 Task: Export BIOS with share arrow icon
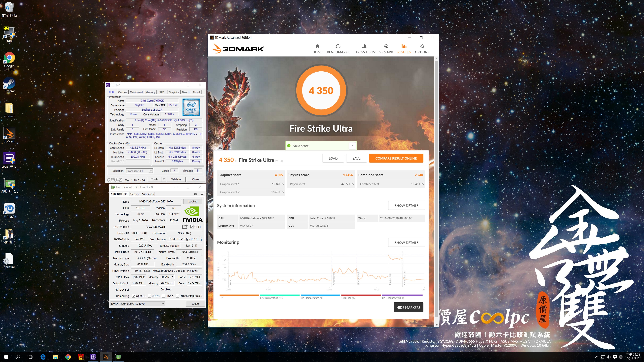point(185,227)
